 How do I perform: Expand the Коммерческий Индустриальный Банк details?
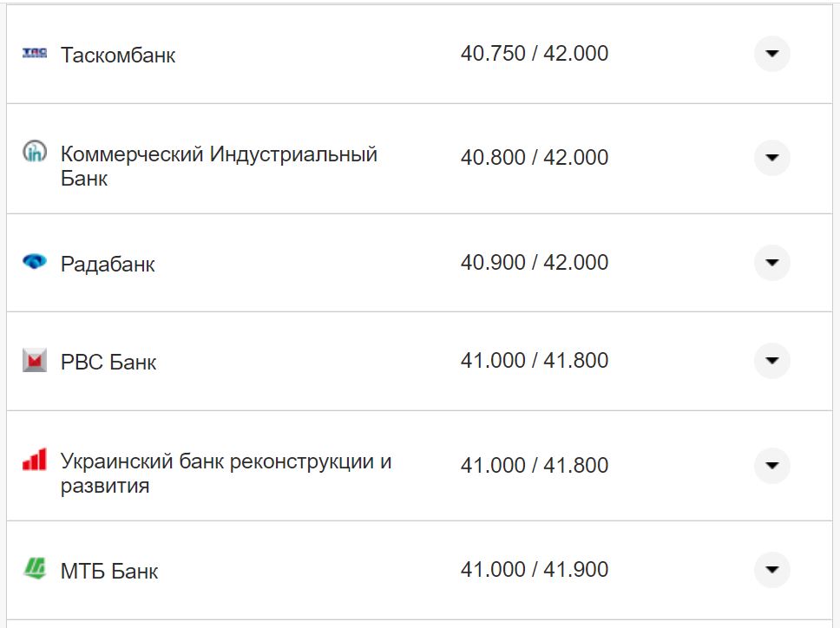[x=771, y=158]
